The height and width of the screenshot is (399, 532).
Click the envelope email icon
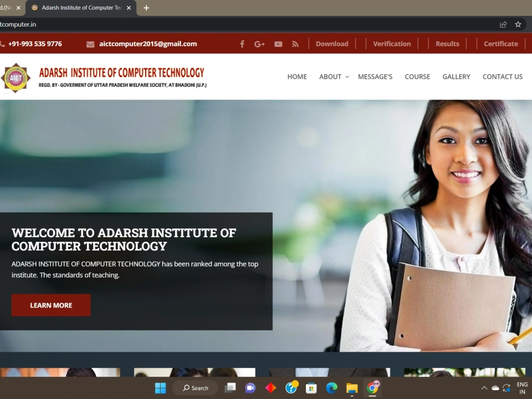(90, 44)
